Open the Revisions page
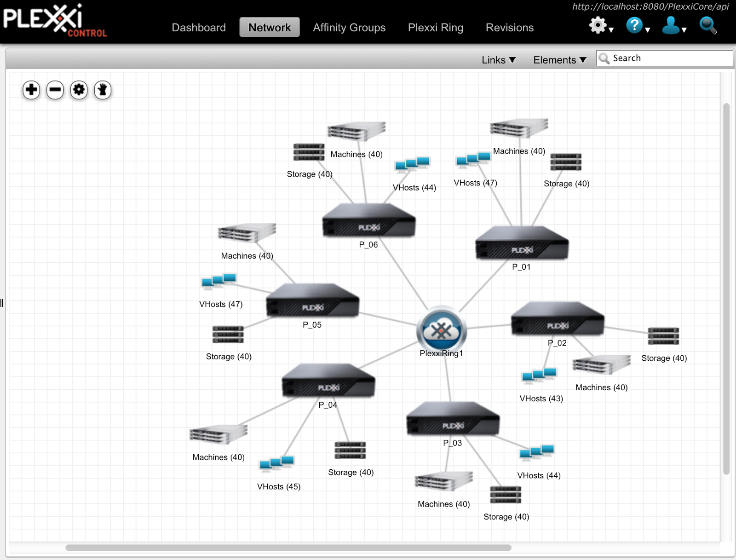The image size is (736, 560). (509, 28)
